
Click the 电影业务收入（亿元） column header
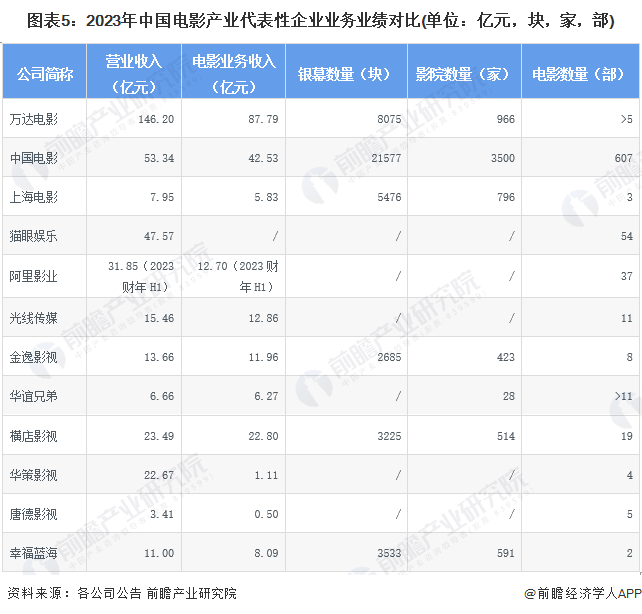tap(233, 71)
